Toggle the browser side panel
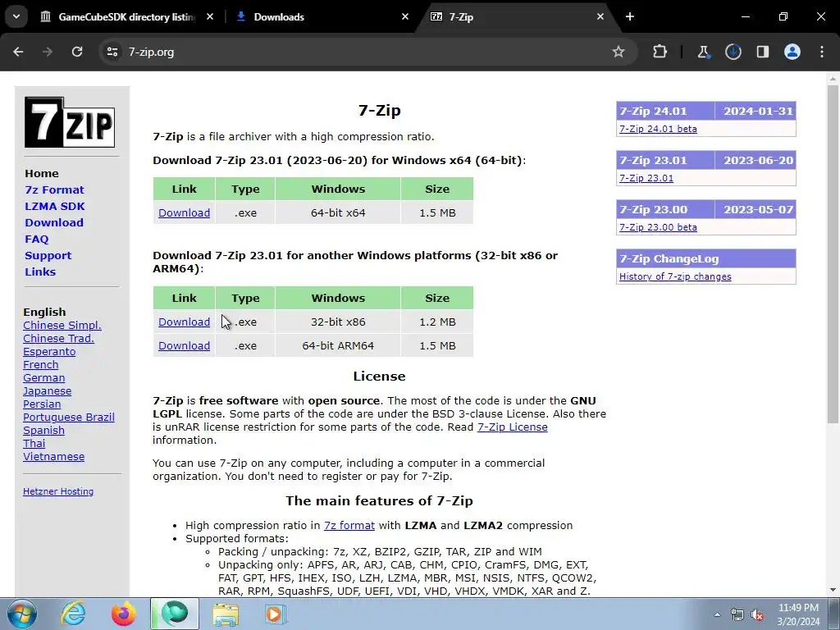This screenshot has height=630, width=840. click(x=762, y=52)
